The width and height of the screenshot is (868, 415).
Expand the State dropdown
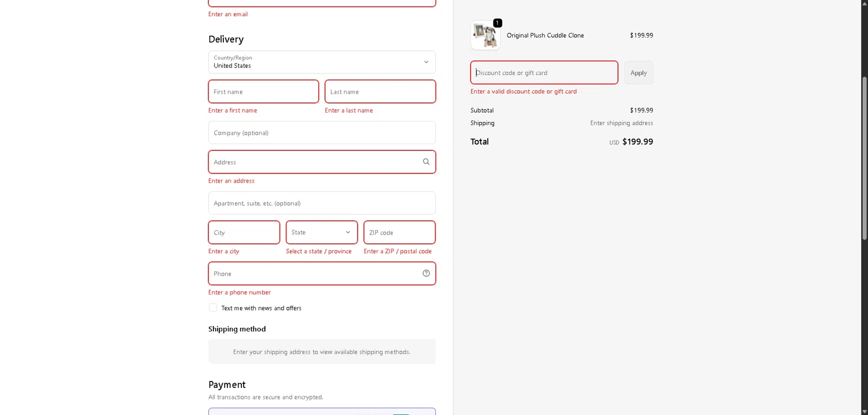point(321,232)
